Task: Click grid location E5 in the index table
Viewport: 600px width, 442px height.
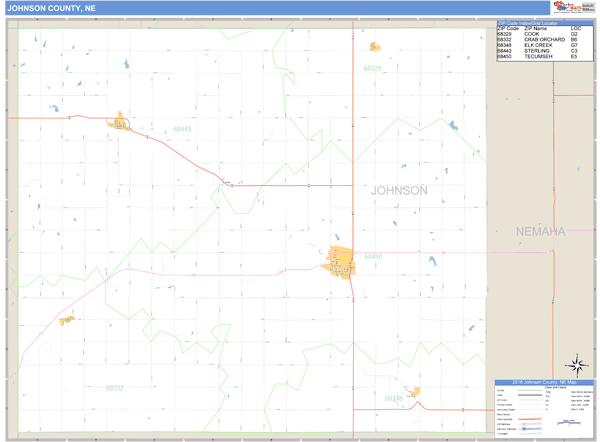Action: 574,56
